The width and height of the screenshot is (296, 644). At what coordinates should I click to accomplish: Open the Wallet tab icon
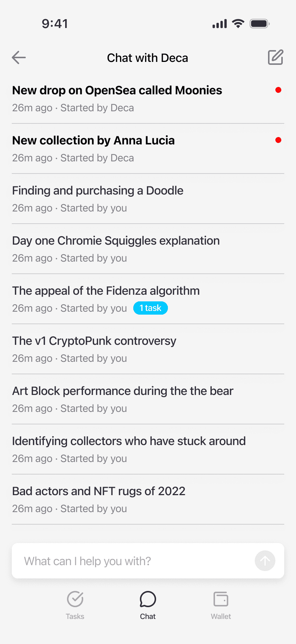click(x=221, y=599)
